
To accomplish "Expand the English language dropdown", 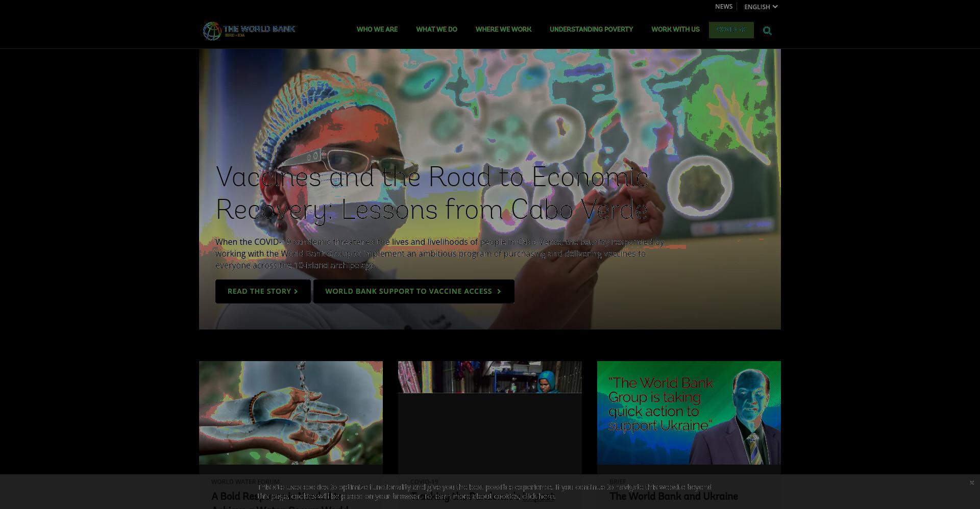I will click(761, 7).
